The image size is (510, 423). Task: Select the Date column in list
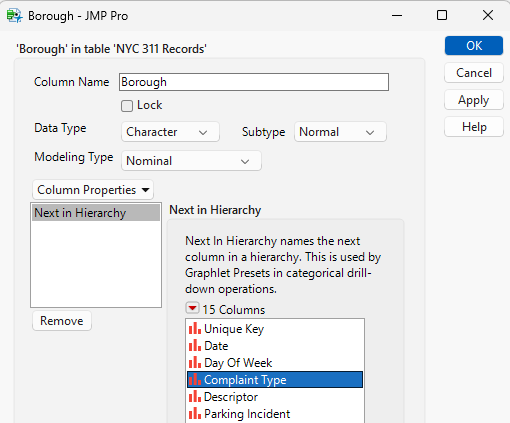coord(275,346)
